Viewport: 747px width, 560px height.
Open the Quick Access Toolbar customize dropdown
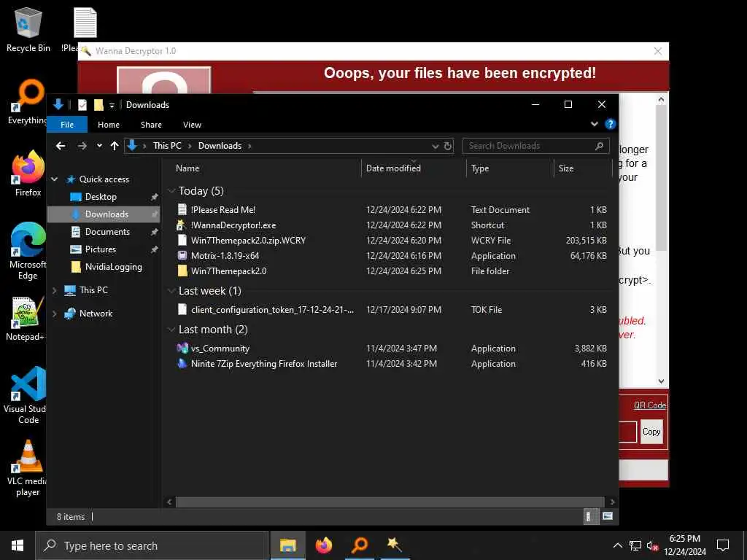point(112,105)
